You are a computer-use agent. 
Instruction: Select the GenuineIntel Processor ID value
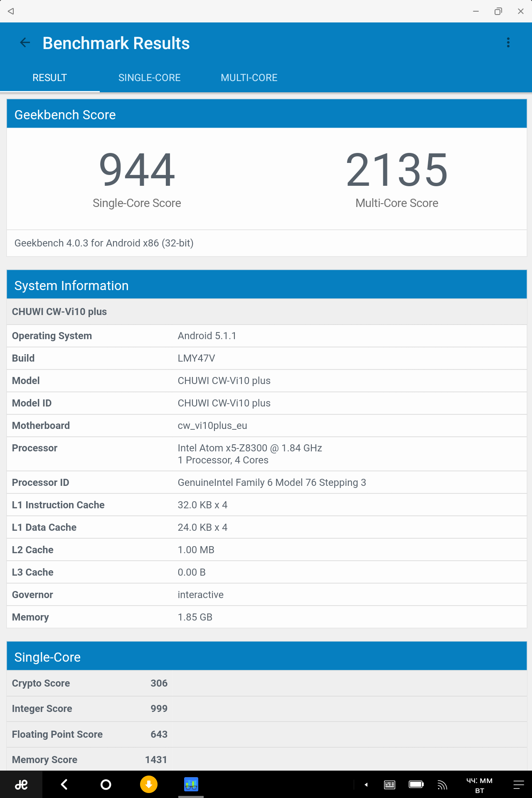point(272,483)
